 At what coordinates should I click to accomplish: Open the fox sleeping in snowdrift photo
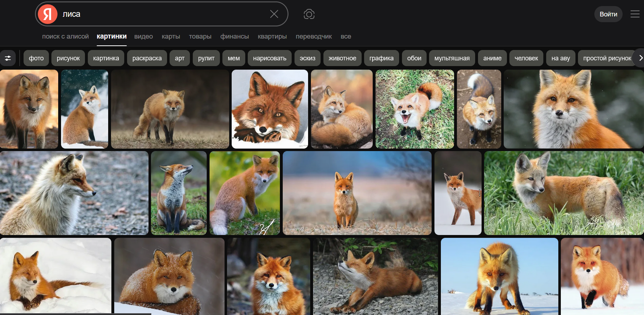pyautogui.click(x=56, y=276)
